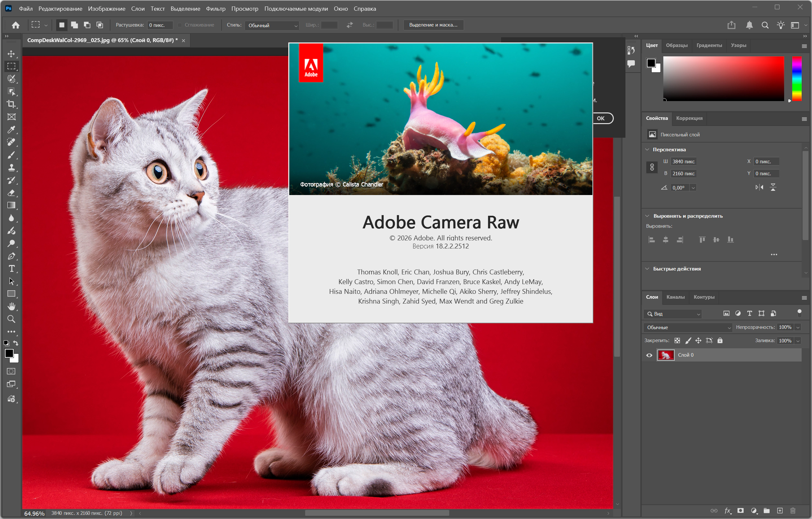Select the Horizontal Type tool

pyautogui.click(x=11, y=269)
